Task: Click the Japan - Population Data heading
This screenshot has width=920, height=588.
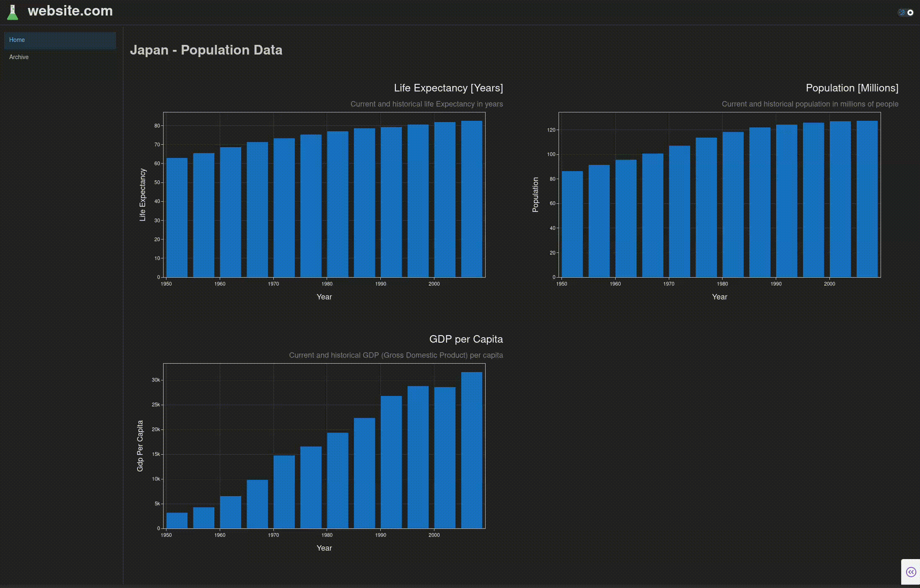Action: 206,50
